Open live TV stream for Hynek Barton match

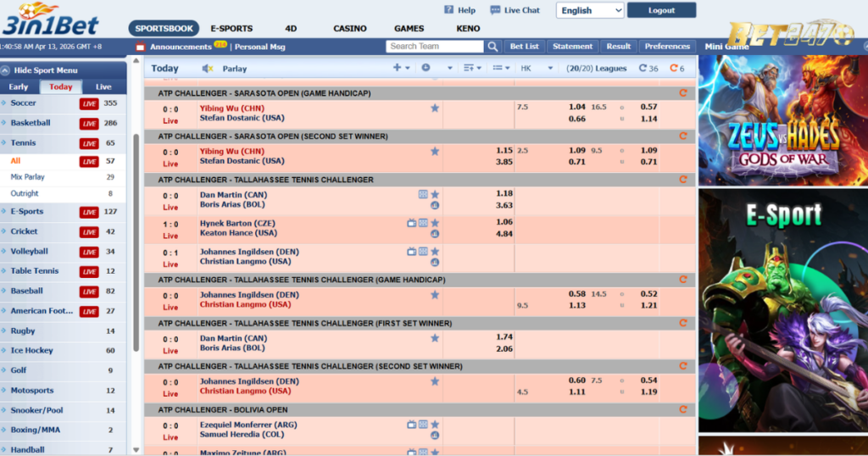(x=411, y=223)
